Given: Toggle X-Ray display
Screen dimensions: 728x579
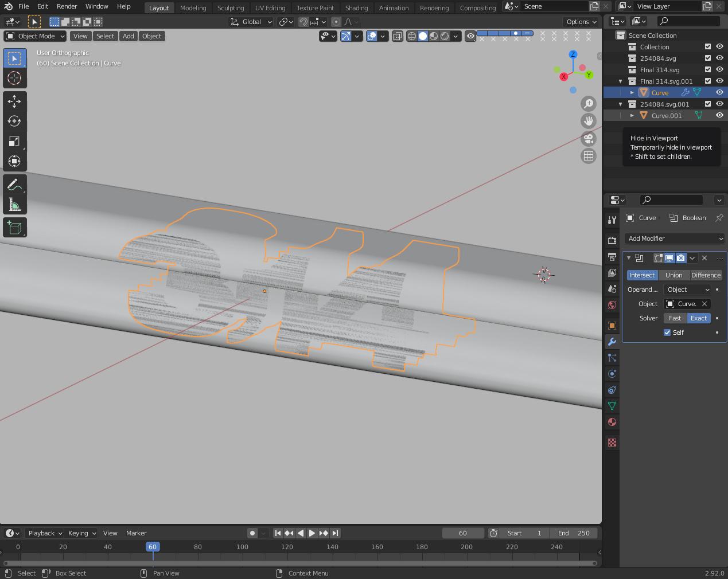Looking at the screenshot, I should [398, 36].
